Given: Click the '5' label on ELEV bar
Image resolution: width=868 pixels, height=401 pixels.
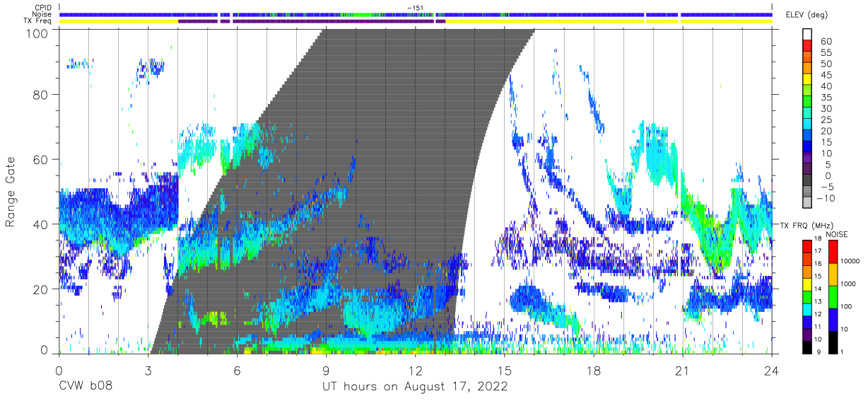Looking at the screenshot, I should (x=828, y=164).
